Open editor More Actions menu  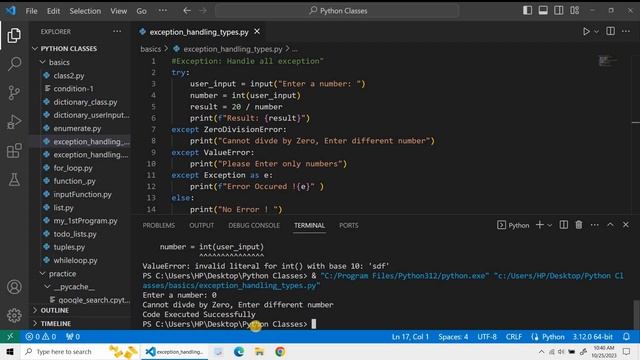626,31
